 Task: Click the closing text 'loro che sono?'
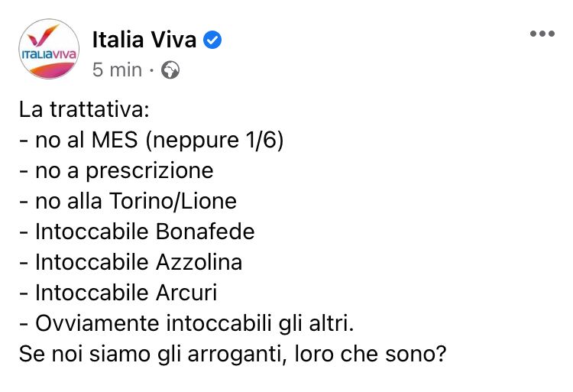click(x=371, y=354)
